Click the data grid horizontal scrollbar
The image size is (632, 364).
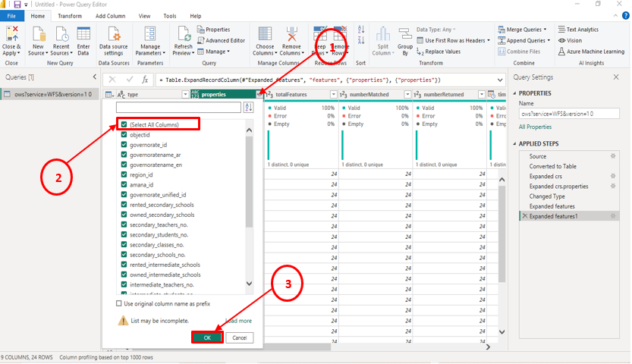tap(298, 347)
